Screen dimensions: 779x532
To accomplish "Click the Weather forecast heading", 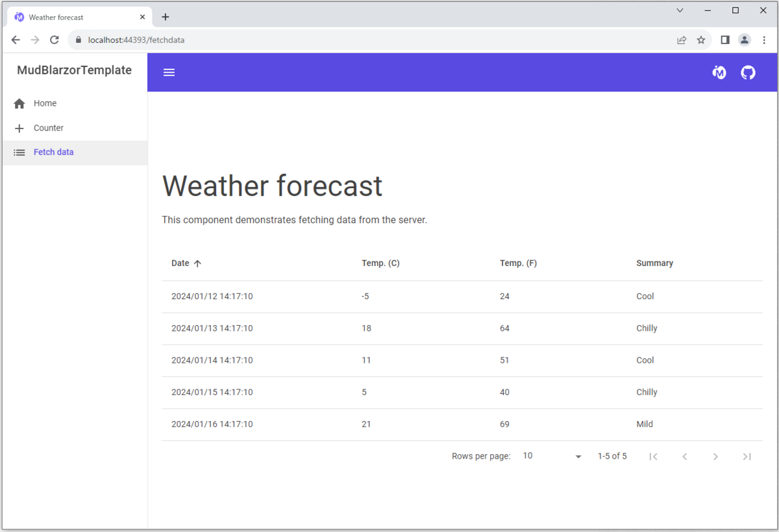I will (x=272, y=186).
